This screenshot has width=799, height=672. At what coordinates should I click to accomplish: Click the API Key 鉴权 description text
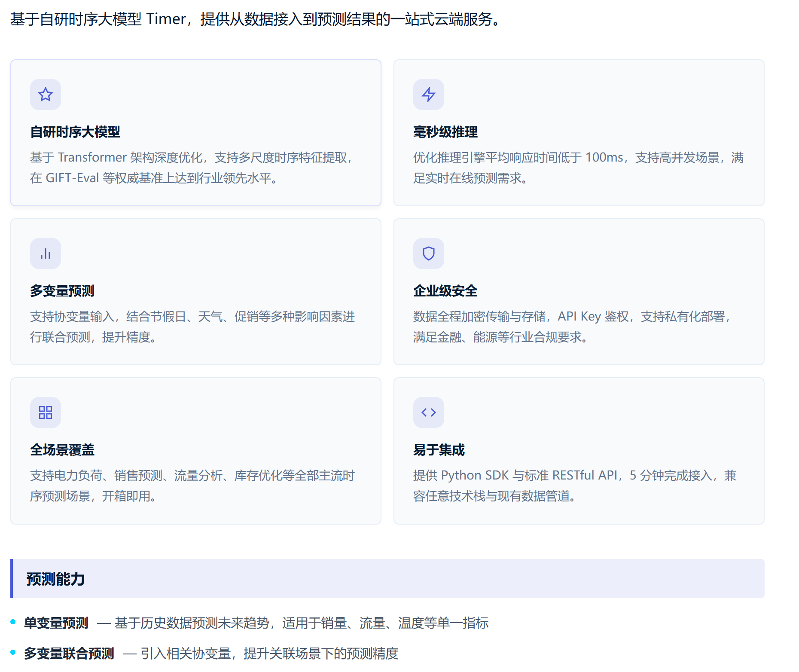point(573,327)
